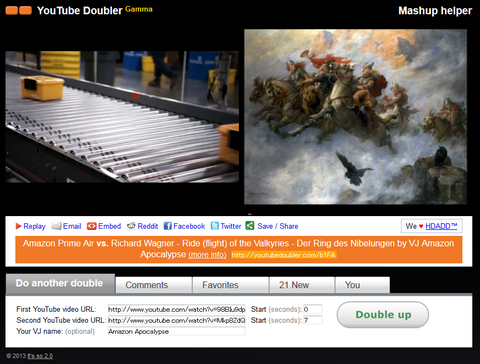Viewport: 480px width, 364px height.
Task: Open the 21 New tab
Action: point(302,285)
